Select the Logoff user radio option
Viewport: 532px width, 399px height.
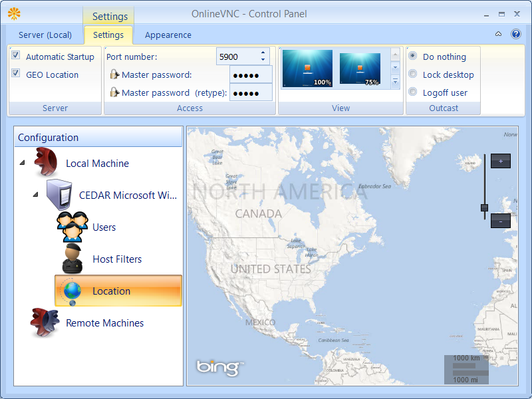pyautogui.click(x=412, y=92)
